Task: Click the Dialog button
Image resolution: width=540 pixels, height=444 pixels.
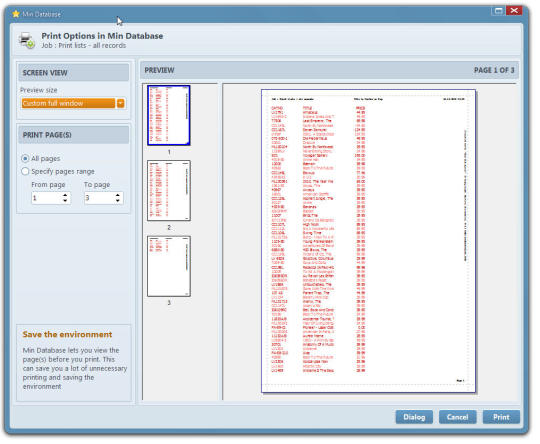Action: 414,417
